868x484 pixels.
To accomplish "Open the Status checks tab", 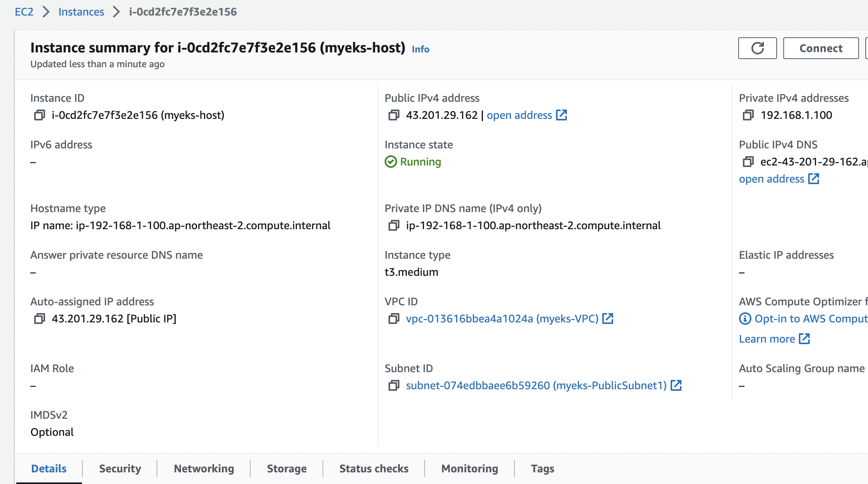I will pos(374,468).
